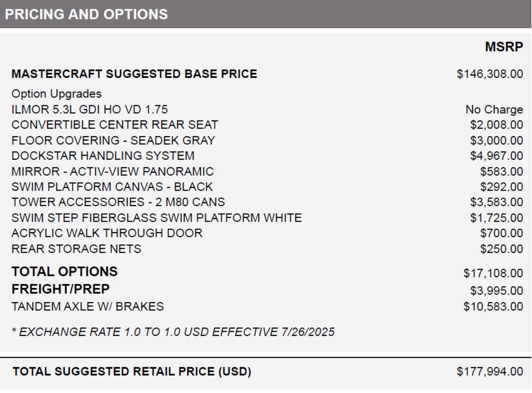Click the Pricing and Options header
532x393 pixels.
[x=86, y=15]
